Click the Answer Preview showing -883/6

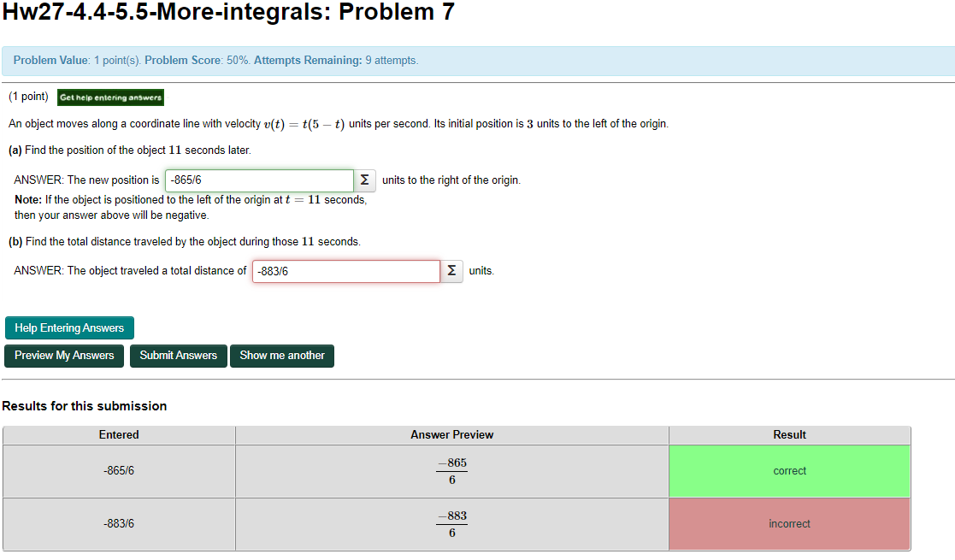click(451, 523)
